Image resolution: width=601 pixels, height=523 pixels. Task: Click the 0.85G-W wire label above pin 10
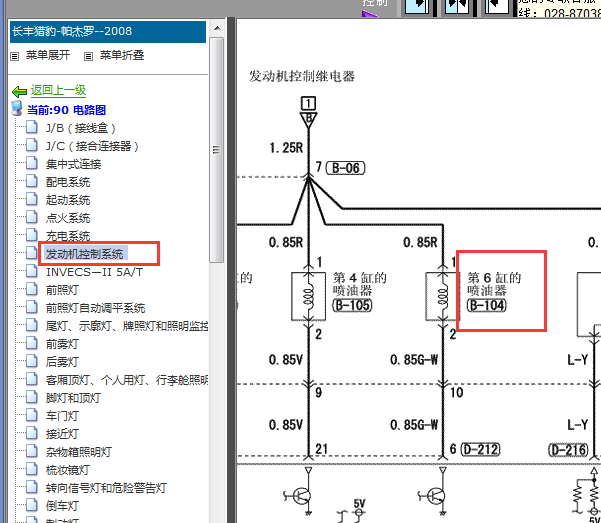pos(414,360)
